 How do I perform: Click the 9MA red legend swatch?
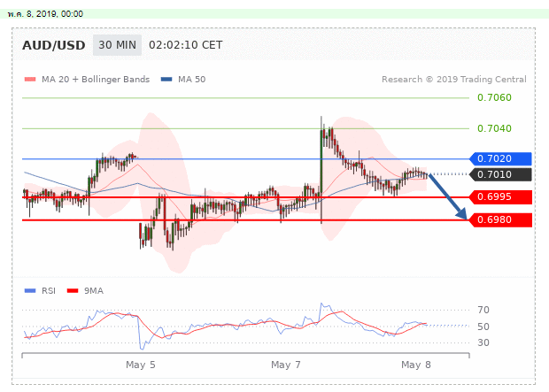click(73, 291)
